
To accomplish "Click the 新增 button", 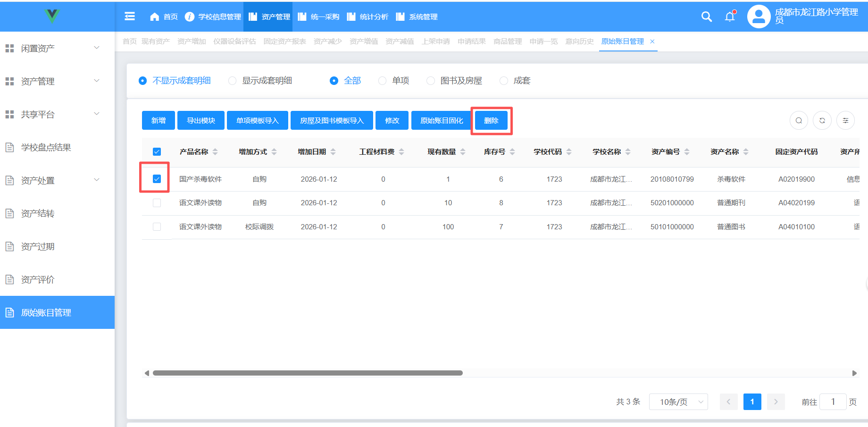I will click(x=159, y=121).
